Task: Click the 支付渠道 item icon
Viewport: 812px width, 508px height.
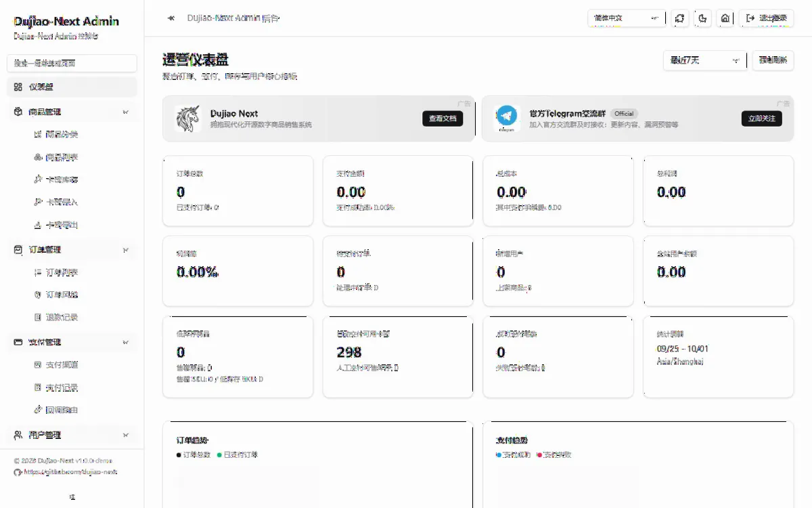Action: point(38,364)
